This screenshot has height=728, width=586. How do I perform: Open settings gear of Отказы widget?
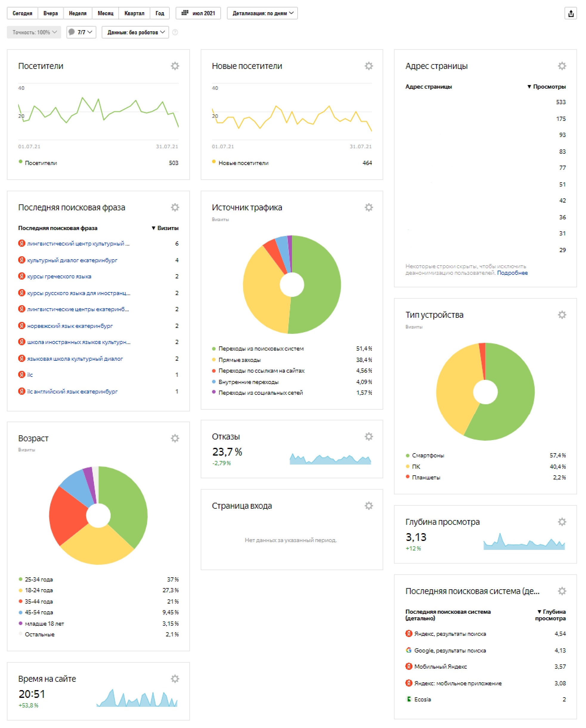(x=369, y=437)
